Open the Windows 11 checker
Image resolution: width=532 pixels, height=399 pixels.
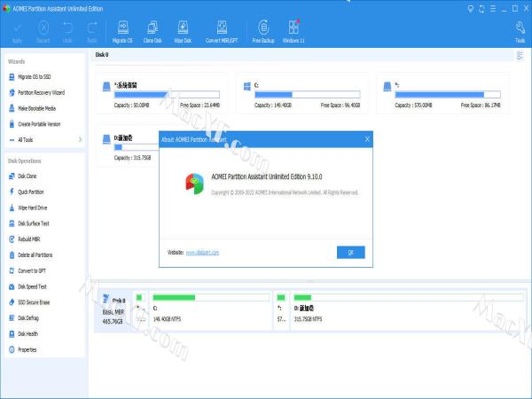point(293,33)
